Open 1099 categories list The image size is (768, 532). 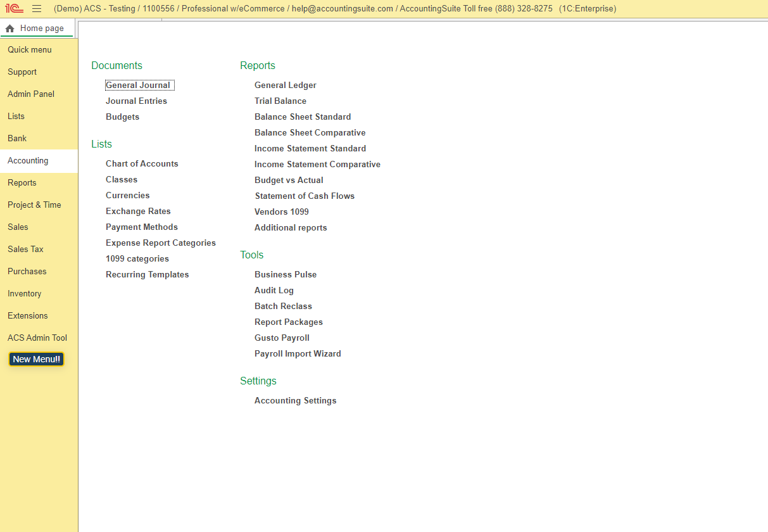click(137, 259)
